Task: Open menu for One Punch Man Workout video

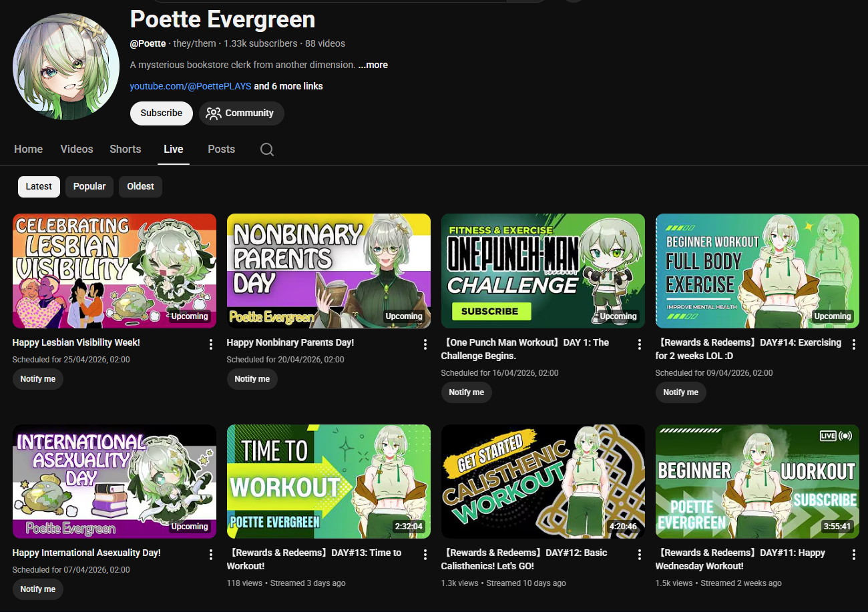Action: point(640,344)
